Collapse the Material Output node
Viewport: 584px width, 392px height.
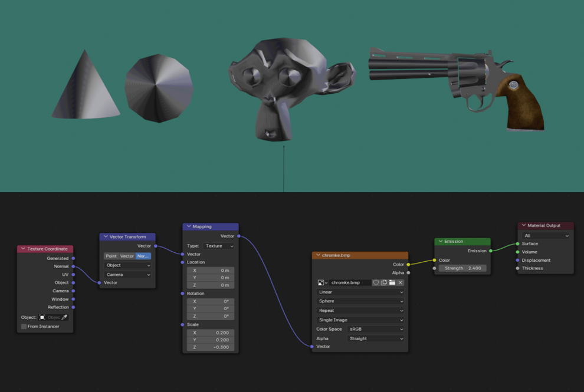pyautogui.click(x=524, y=225)
